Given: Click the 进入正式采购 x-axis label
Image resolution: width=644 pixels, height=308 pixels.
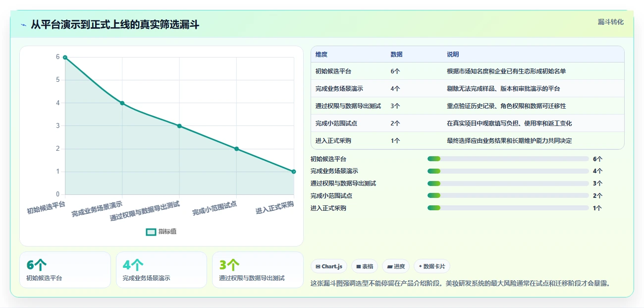Looking at the screenshot, I should (x=275, y=207).
